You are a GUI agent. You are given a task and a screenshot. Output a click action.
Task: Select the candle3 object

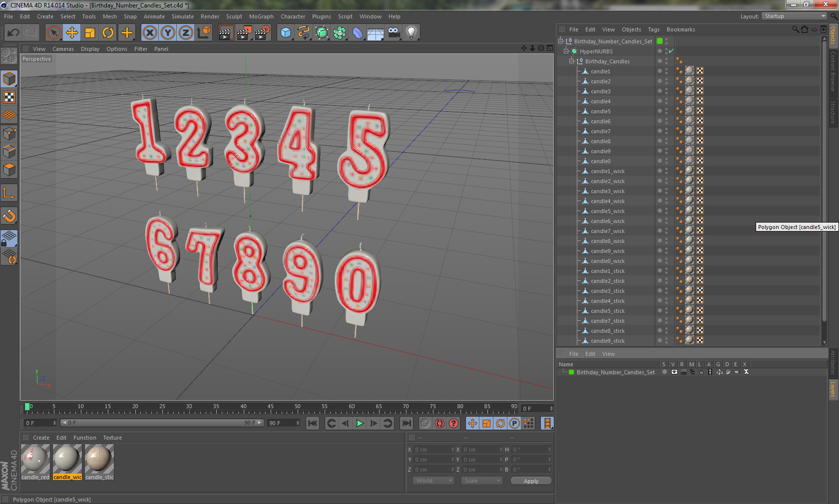pos(600,91)
